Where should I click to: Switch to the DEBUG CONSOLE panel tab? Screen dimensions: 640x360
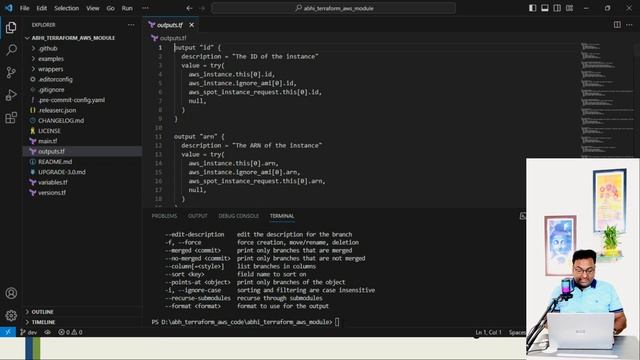(239, 216)
